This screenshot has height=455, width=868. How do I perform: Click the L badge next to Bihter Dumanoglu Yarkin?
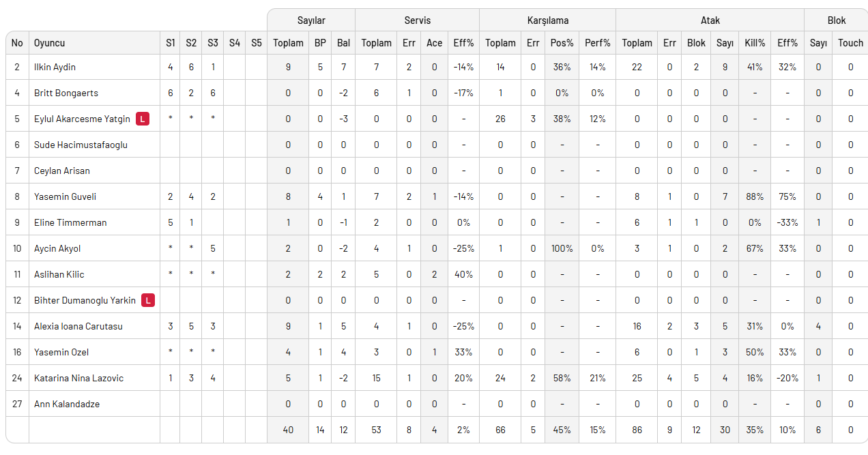point(148,300)
